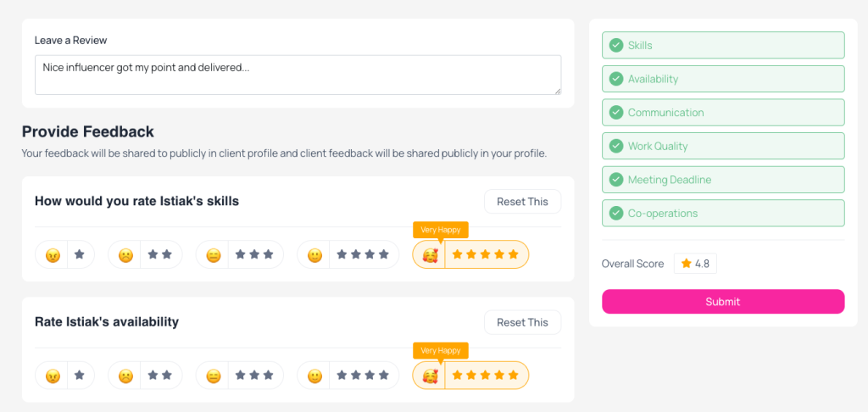Click the very happy five-star skills emoji

(430, 254)
